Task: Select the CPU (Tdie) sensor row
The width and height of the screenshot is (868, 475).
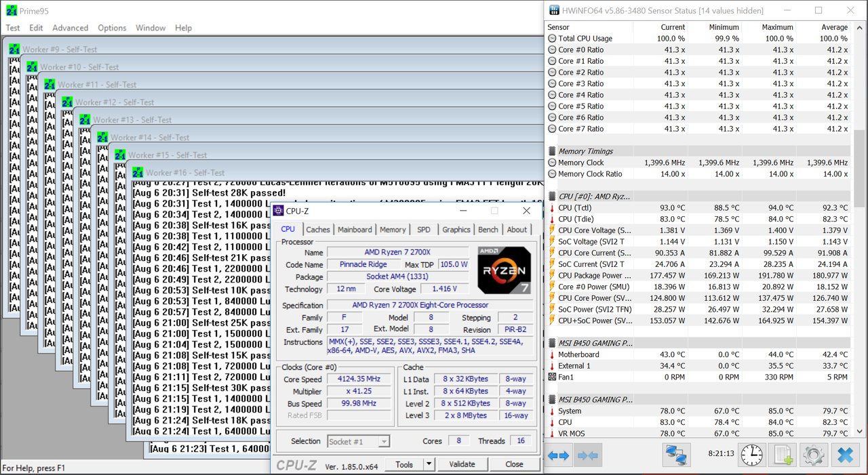Action: [x=698, y=219]
